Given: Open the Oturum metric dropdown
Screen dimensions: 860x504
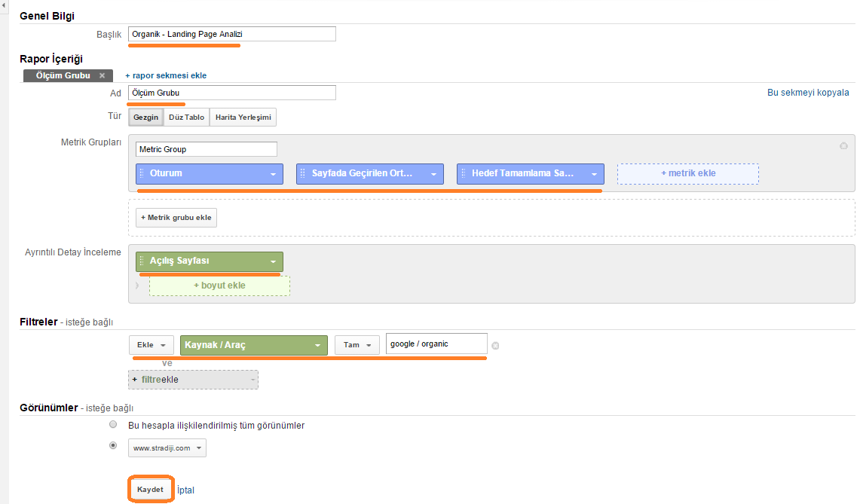Looking at the screenshot, I should click(x=273, y=174).
